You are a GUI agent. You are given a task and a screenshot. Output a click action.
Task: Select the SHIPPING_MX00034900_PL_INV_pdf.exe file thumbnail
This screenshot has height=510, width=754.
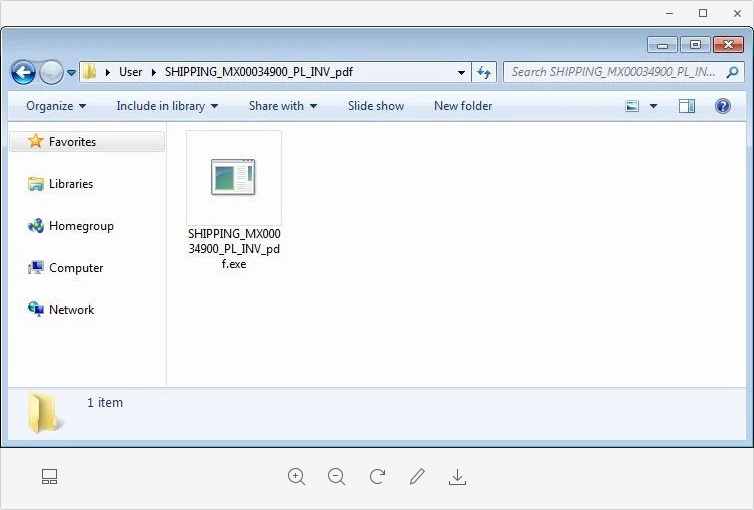pyautogui.click(x=234, y=177)
